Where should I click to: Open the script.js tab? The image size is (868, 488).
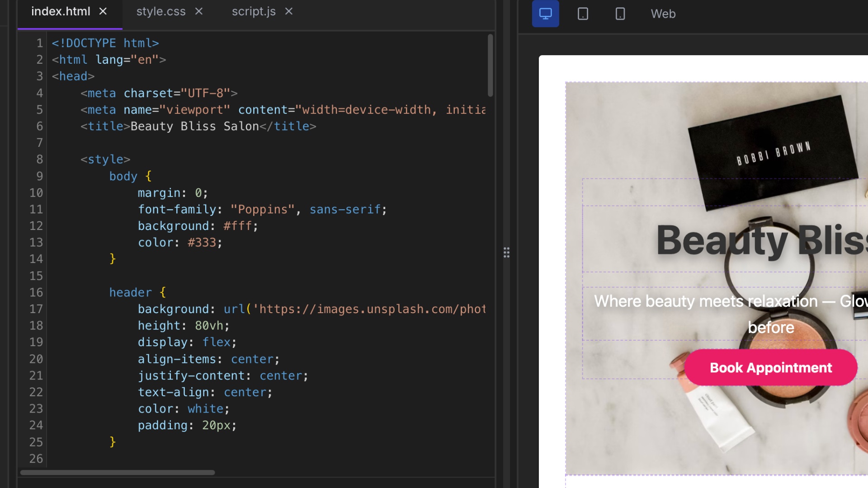[254, 11]
